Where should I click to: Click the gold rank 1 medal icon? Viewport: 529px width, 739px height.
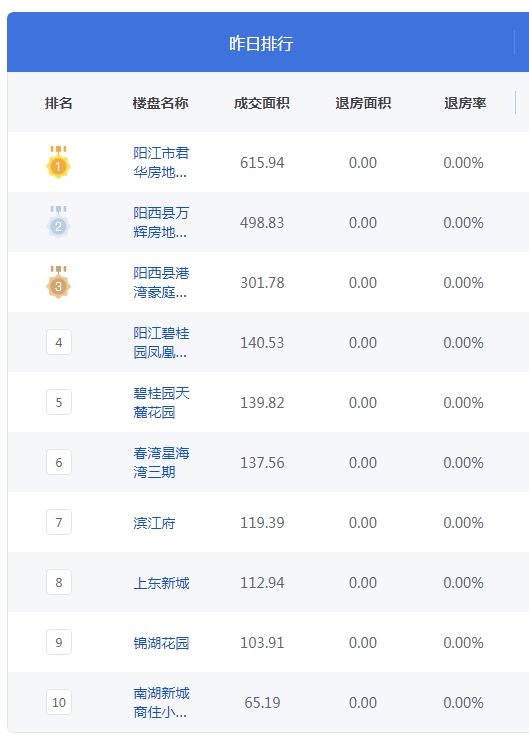(58, 163)
